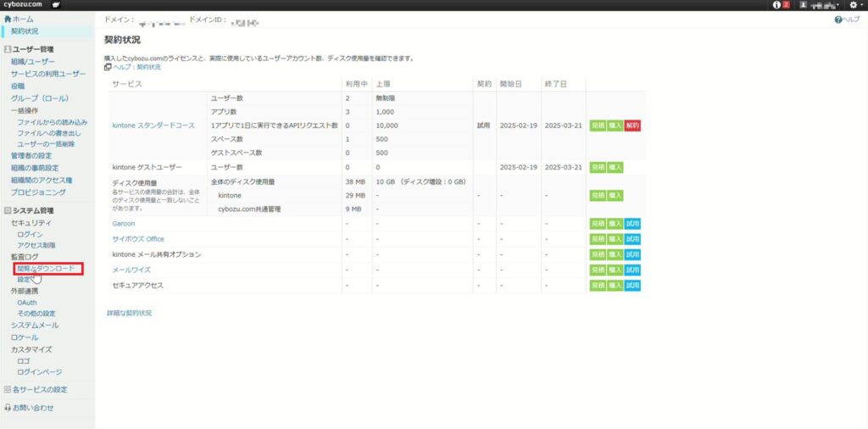Open アクセス制限 under セキュリティ
Viewport: 868px width, 429px height.
point(36,245)
